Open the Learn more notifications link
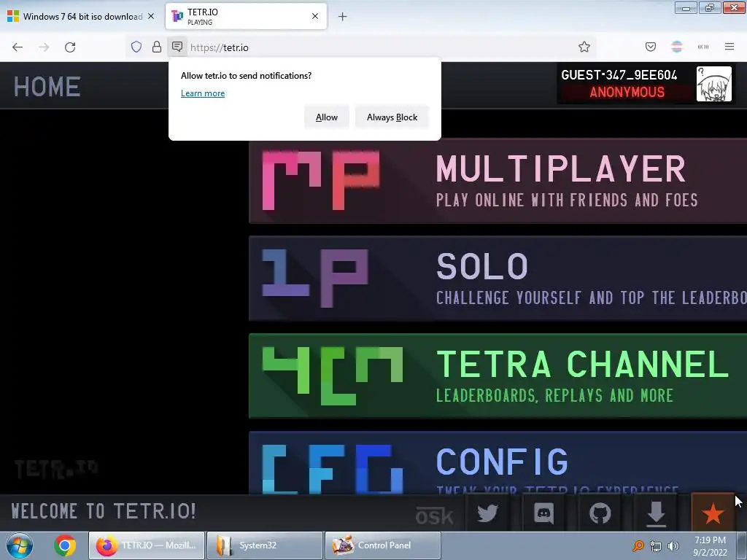Image resolution: width=747 pixels, height=560 pixels. (203, 93)
